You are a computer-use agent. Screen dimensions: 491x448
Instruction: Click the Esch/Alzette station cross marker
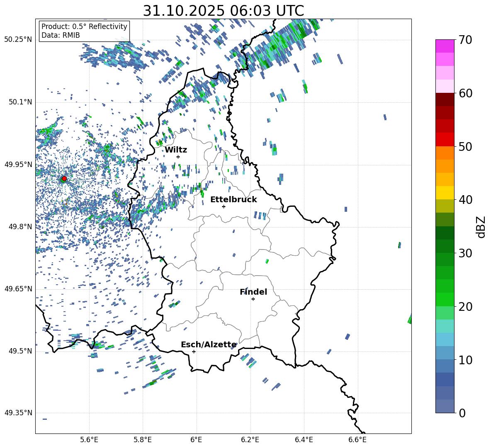coord(194,351)
